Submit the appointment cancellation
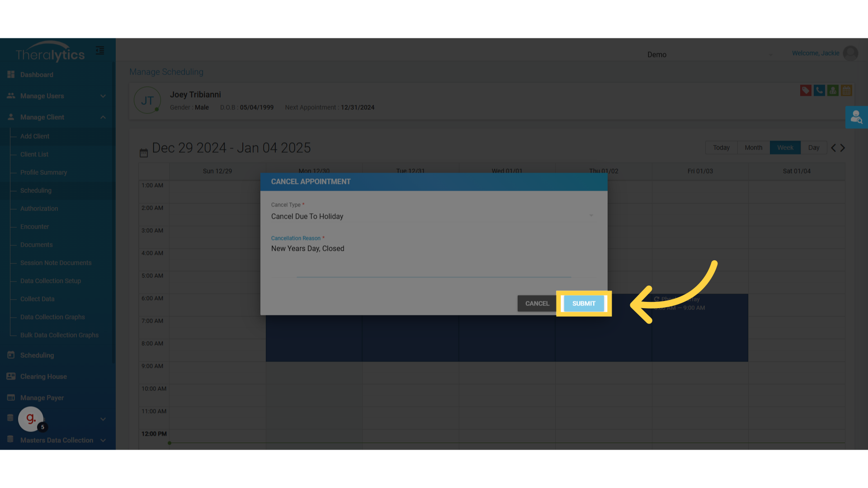 pyautogui.click(x=584, y=304)
